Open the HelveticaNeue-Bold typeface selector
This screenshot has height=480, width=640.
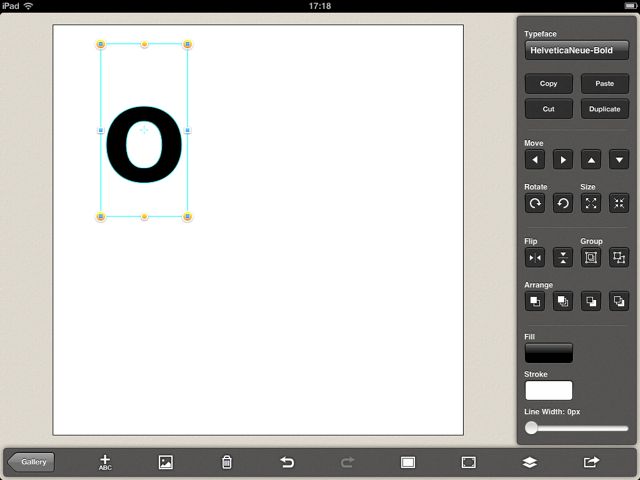[576, 50]
